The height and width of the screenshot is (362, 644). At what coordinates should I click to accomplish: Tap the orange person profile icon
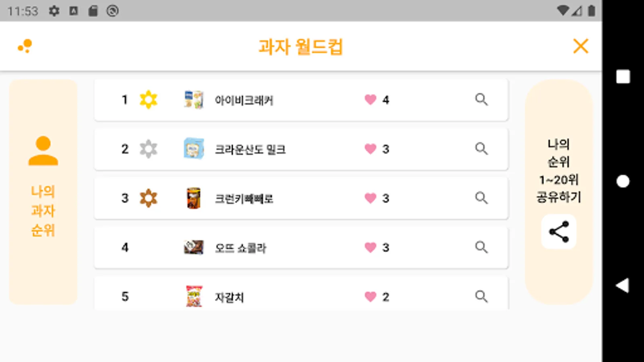point(43,151)
